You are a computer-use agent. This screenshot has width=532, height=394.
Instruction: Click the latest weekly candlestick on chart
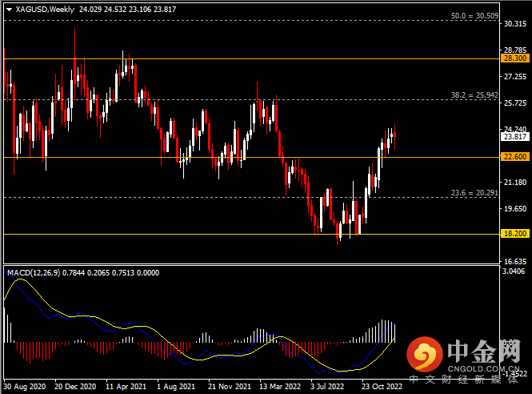coord(394,133)
